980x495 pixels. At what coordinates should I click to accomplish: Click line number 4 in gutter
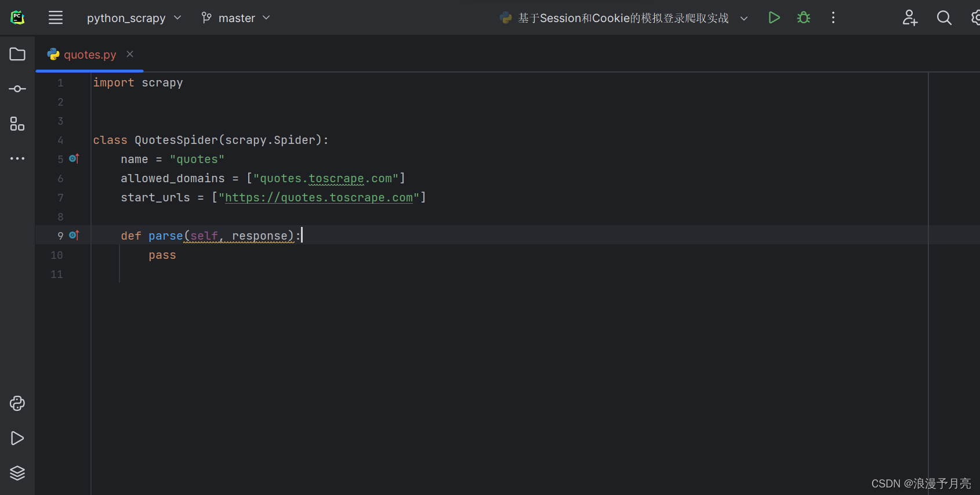[60, 140]
